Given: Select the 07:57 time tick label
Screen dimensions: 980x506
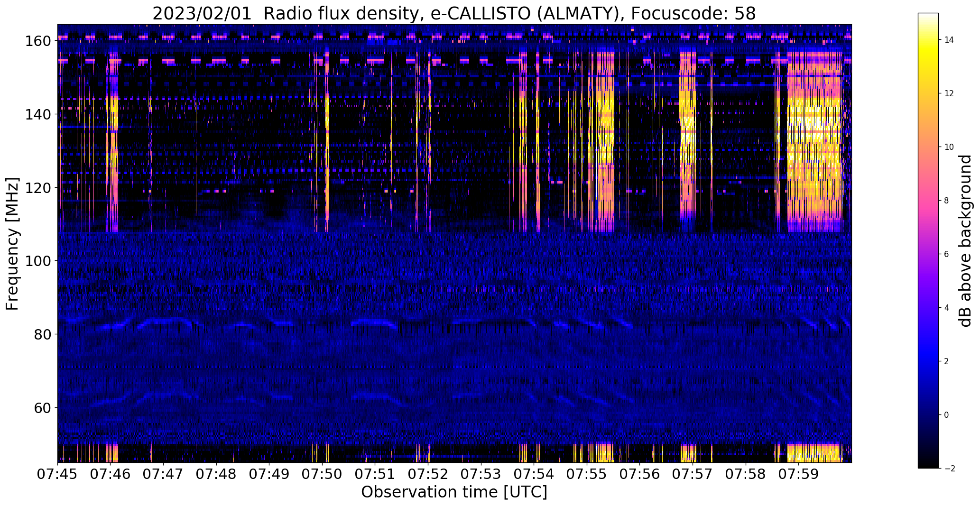Looking at the screenshot, I should click(x=693, y=474).
